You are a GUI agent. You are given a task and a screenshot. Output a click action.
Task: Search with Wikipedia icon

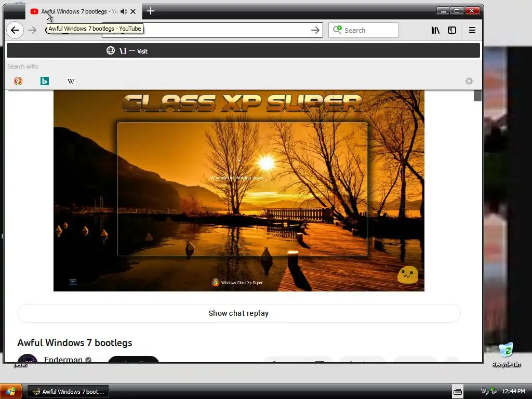[x=71, y=81]
